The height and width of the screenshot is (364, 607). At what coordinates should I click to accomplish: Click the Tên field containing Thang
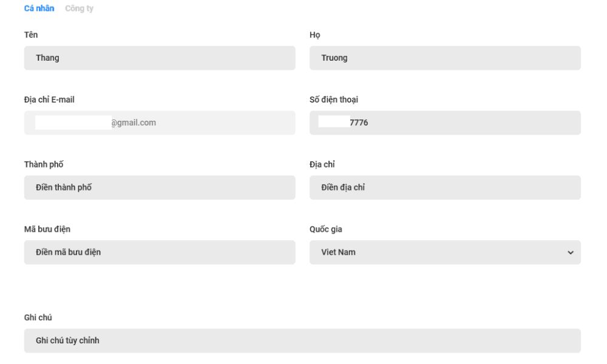[x=160, y=58]
